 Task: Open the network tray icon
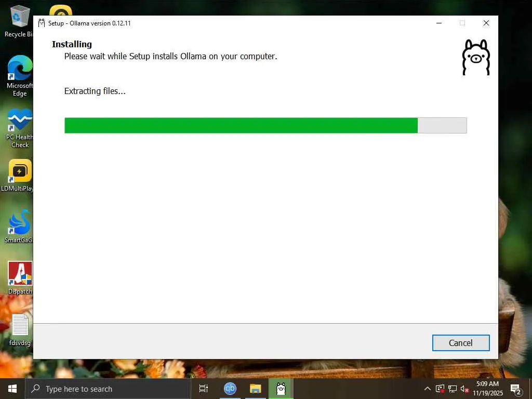pos(453,389)
